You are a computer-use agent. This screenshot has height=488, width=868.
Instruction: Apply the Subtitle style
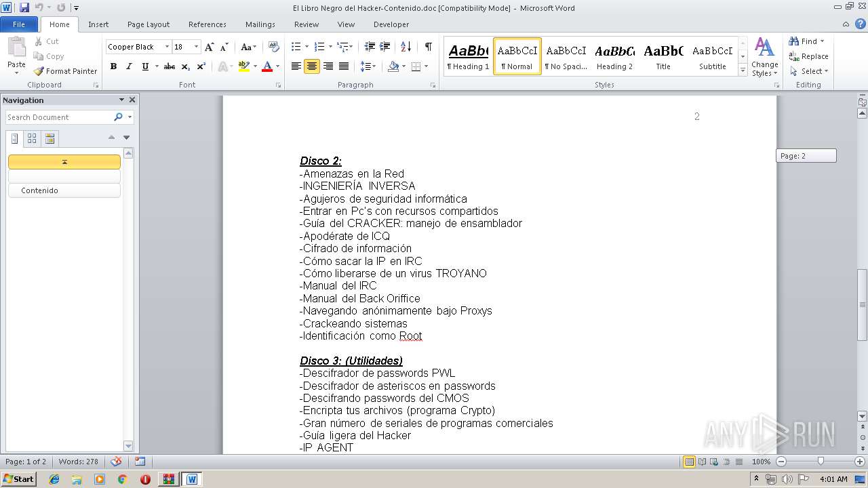pyautogui.click(x=712, y=57)
